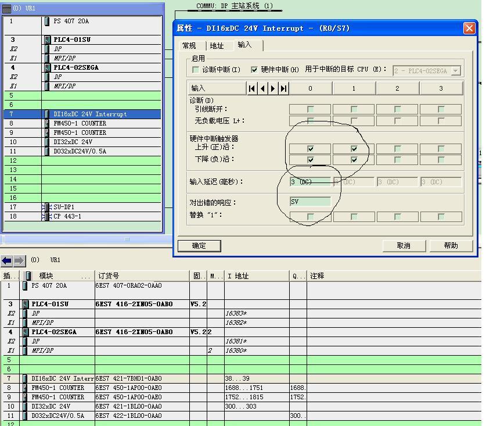The image size is (504, 426).
Task: Click the PS 407 20A module icon in rack
Action: point(46,22)
